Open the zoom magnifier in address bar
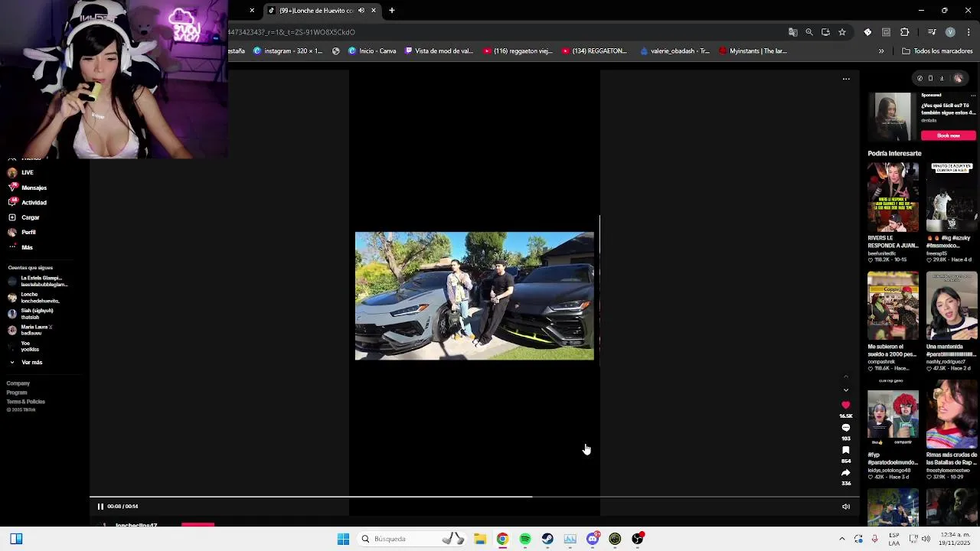 click(x=809, y=32)
